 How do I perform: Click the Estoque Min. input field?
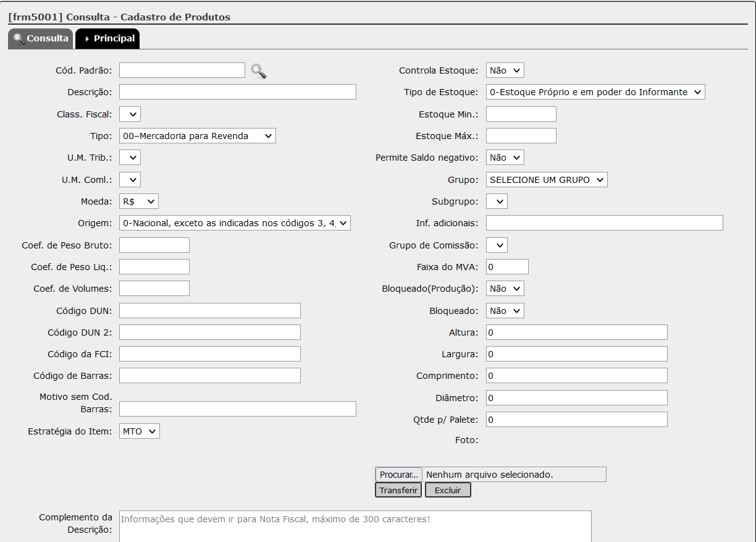click(x=521, y=114)
